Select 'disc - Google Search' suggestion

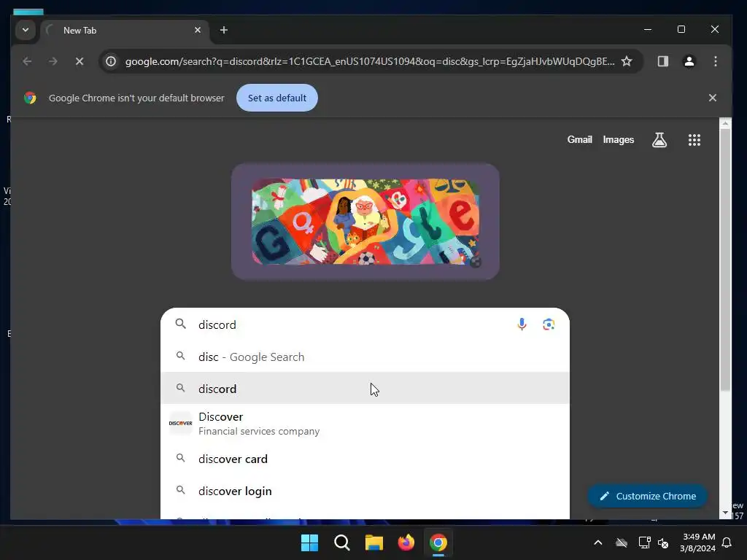point(365,357)
